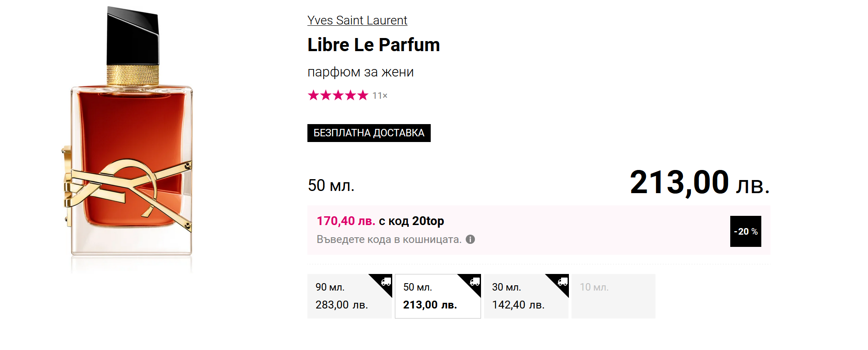Click the first pink rating star
The width and height of the screenshot is (868, 350).
click(x=314, y=95)
